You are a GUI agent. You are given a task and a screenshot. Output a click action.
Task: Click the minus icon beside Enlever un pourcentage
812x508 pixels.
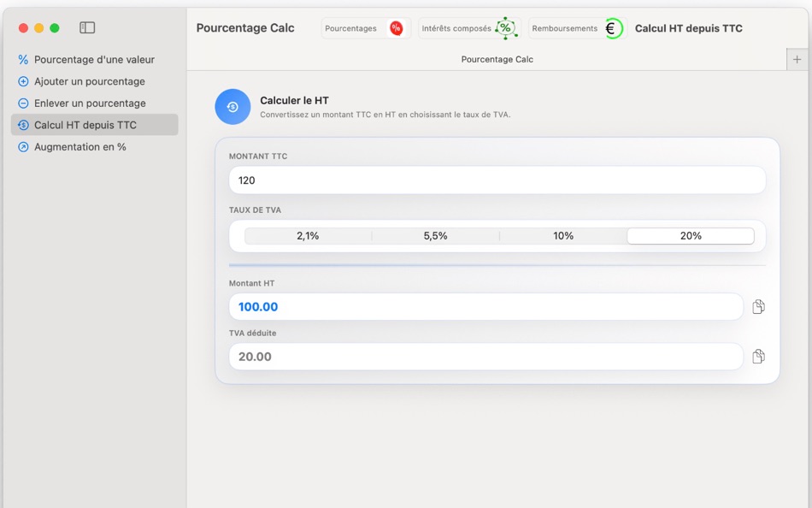click(21, 103)
